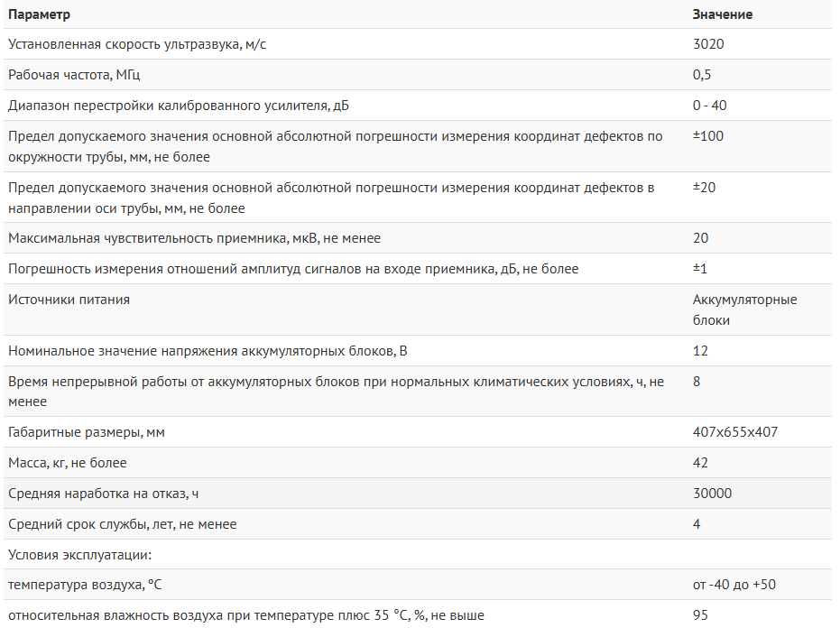Select the ultrasound speed value 3020
This screenshot has height=628, width=840.
[708, 44]
